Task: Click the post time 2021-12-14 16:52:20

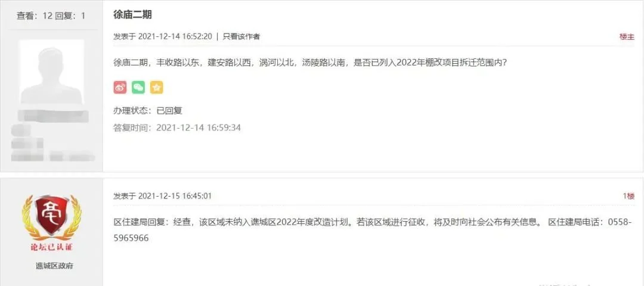Action: (x=175, y=36)
